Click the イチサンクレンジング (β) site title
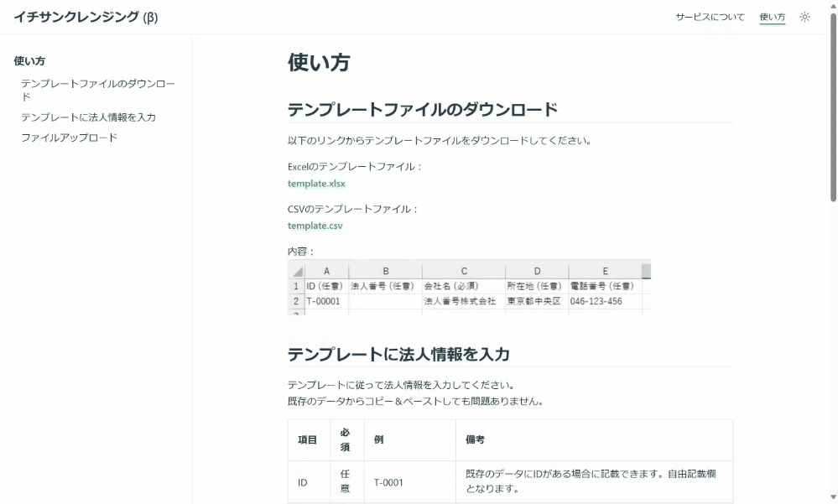 coord(86,17)
